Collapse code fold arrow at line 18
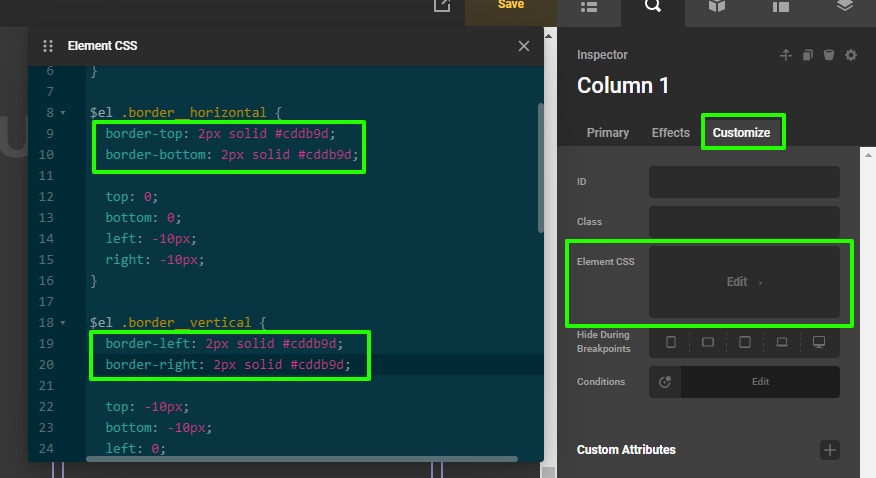The height and width of the screenshot is (478, 876). [x=64, y=323]
